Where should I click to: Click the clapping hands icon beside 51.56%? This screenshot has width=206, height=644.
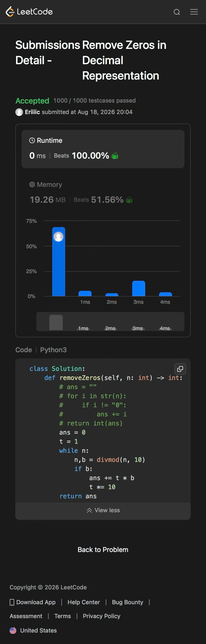click(129, 200)
